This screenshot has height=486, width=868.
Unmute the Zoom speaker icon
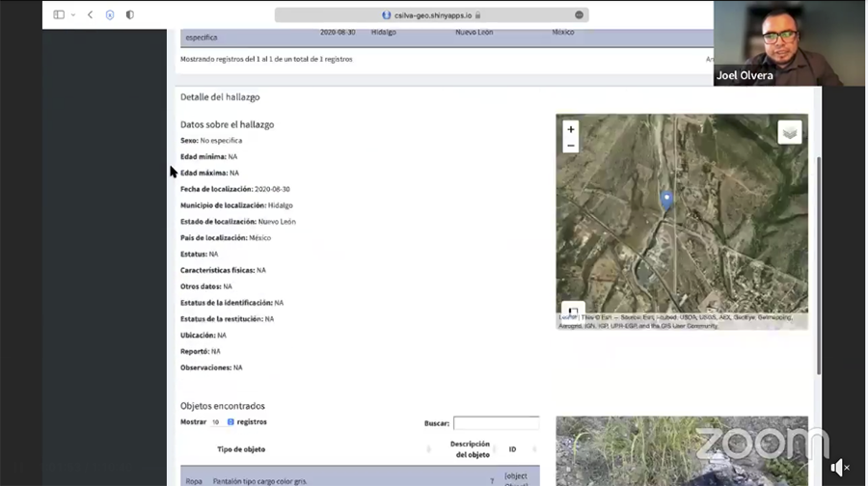click(x=840, y=468)
